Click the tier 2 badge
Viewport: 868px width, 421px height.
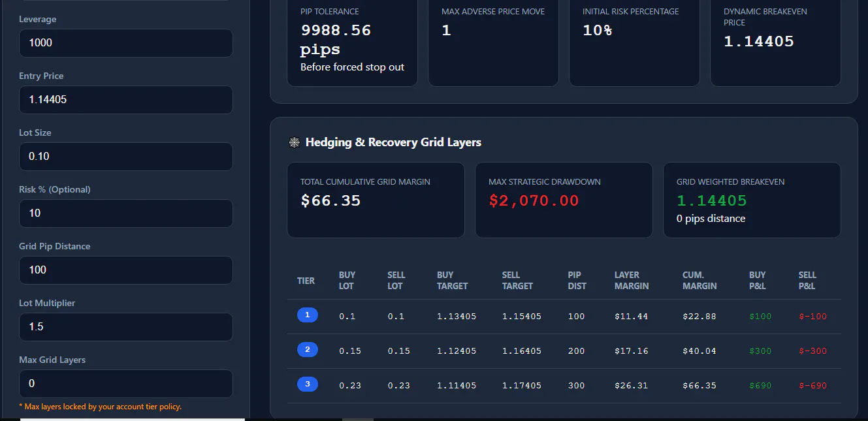tap(308, 350)
